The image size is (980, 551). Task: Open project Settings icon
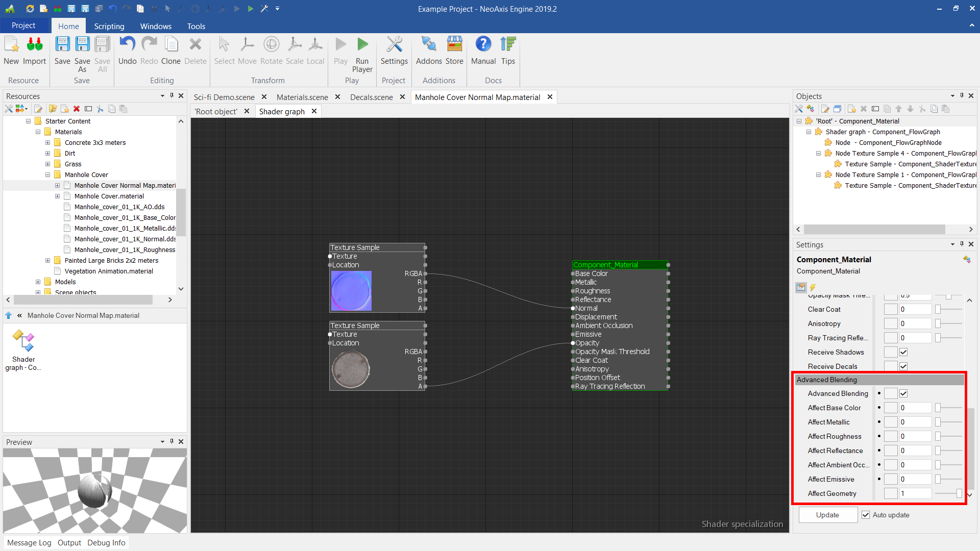[394, 45]
